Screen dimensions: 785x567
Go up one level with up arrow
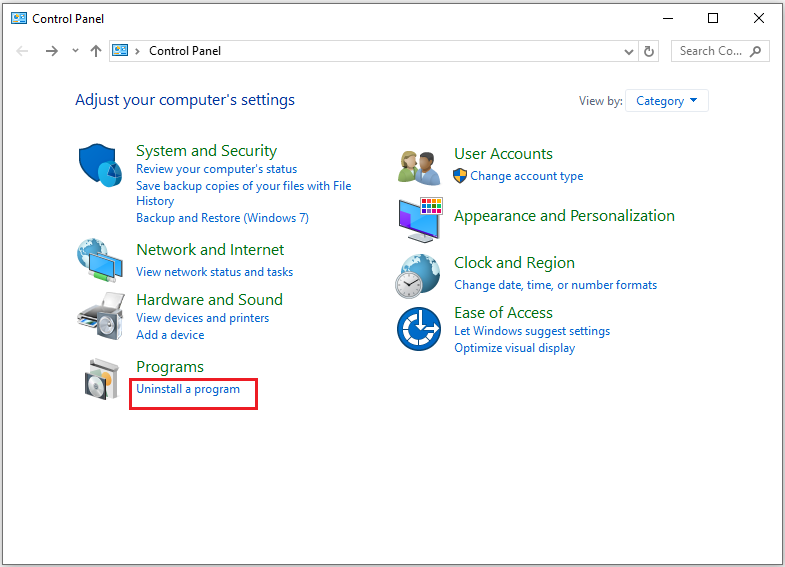point(96,51)
